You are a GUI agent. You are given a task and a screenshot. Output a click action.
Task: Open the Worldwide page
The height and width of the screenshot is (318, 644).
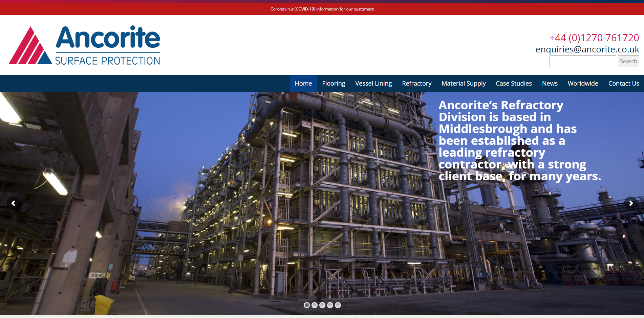(x=583, y=84)
